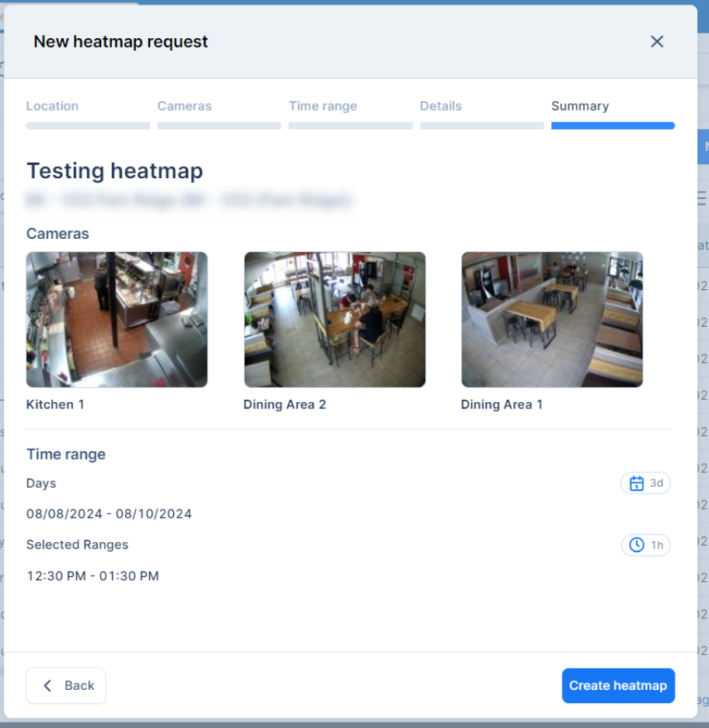Click the gray progress bar under Location
This screenshot has width=709, height=728.
pyautogui.click(x=88, y=125)
